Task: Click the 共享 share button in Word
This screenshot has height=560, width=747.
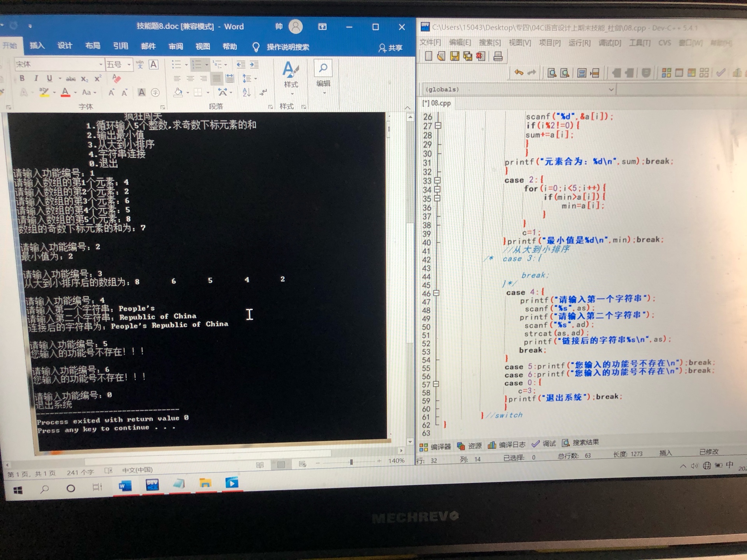Action: pyautogui.click(x=390, y=48)
